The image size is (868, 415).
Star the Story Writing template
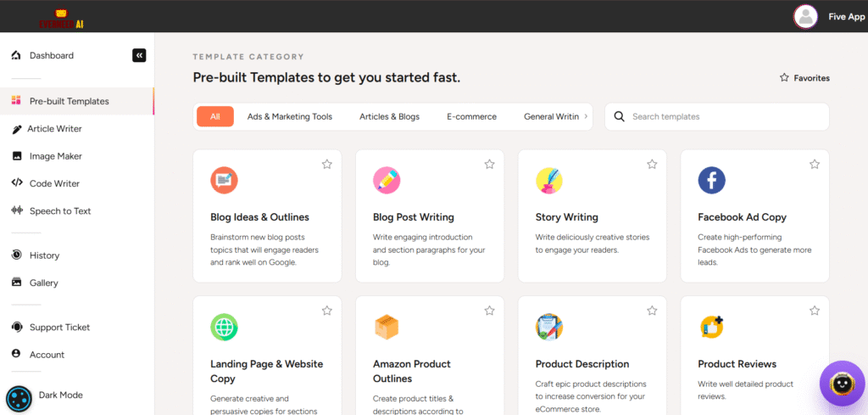point(652,165)
